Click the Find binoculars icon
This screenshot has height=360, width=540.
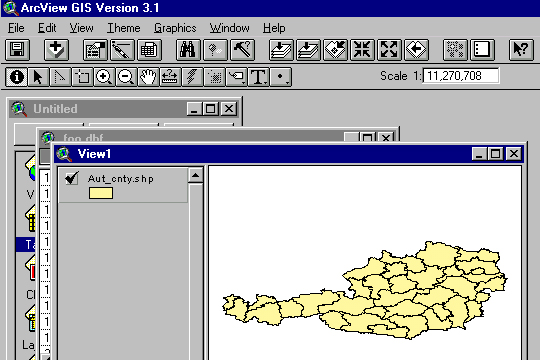188,50
